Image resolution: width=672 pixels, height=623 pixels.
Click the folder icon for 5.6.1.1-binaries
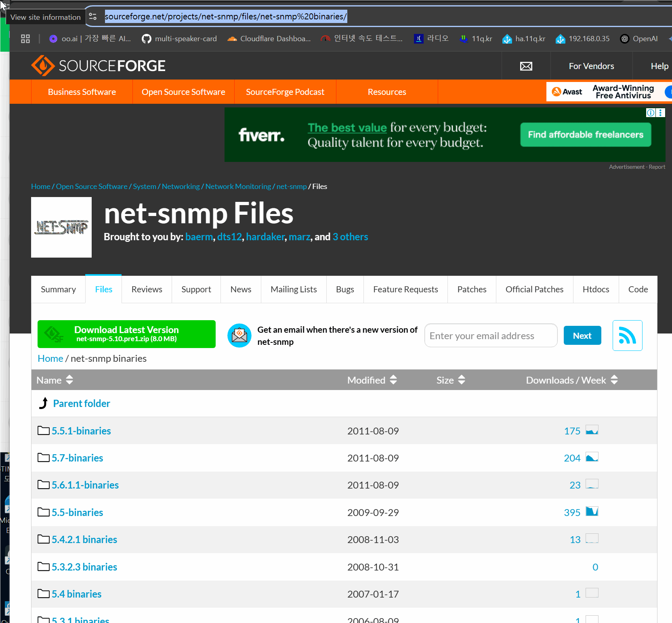pos(44,485)
